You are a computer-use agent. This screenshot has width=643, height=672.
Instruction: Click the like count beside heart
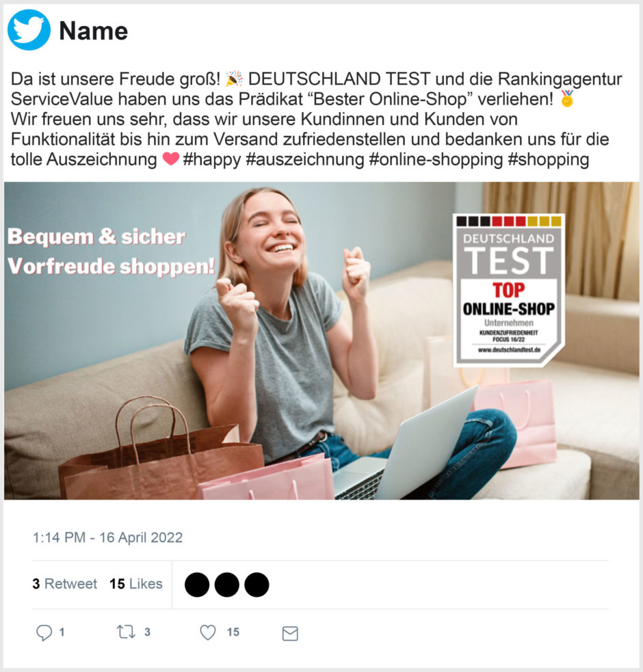[233, 632]
